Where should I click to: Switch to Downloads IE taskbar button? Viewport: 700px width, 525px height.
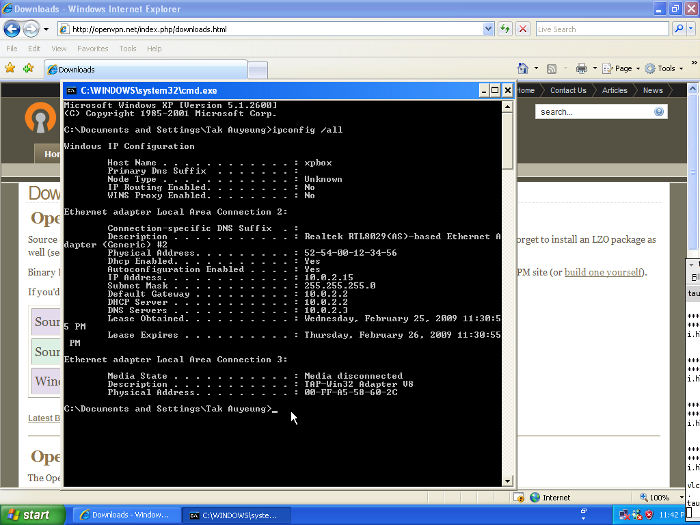[125, 515]
